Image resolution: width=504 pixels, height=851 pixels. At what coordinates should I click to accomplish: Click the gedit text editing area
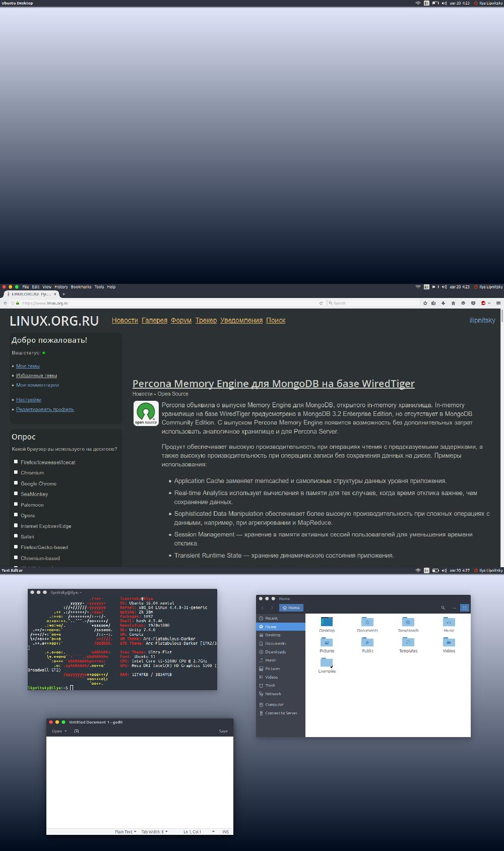(140, 782)
